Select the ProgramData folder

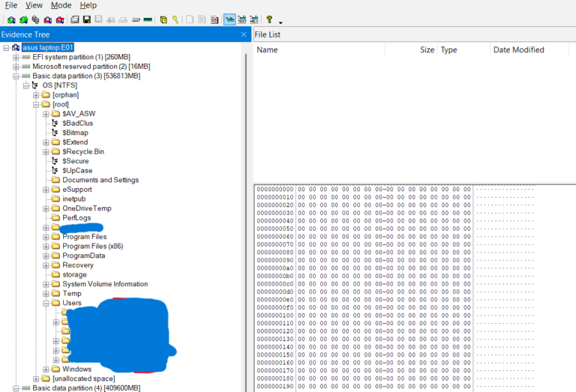click(84, 256)
